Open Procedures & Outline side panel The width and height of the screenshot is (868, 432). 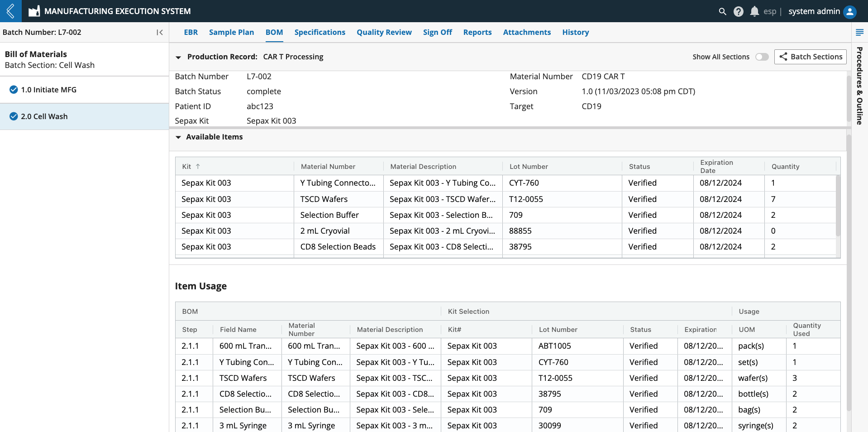(x=859, y=86)
